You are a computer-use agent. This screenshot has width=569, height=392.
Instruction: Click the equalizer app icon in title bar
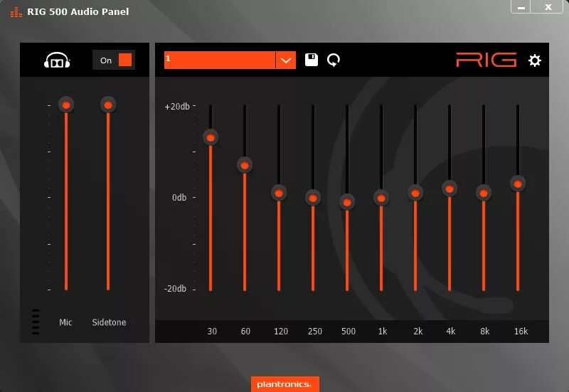[x=16, y=12]
